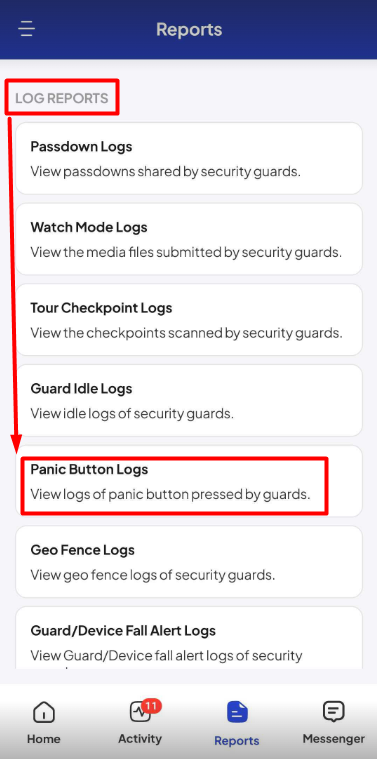Open Tour Checkpoint Logs entry
This screenshot has height=759, width=377.
coord(189,320)
